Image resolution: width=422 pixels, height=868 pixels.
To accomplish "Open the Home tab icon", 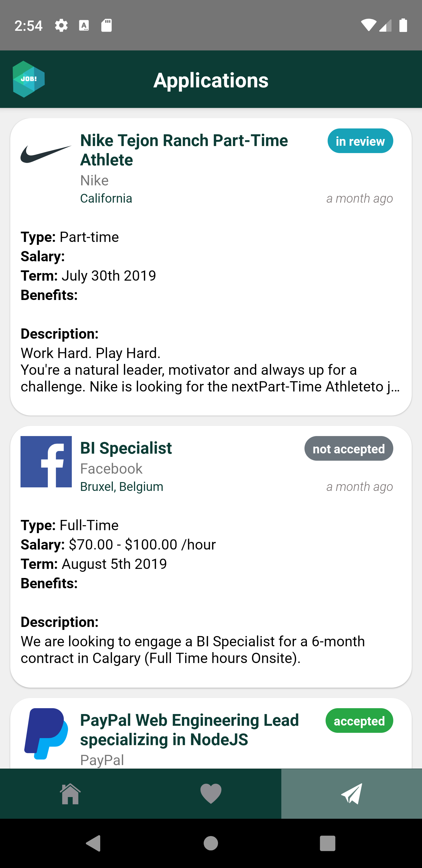I will pyautogui.click(x=70, y=794).
